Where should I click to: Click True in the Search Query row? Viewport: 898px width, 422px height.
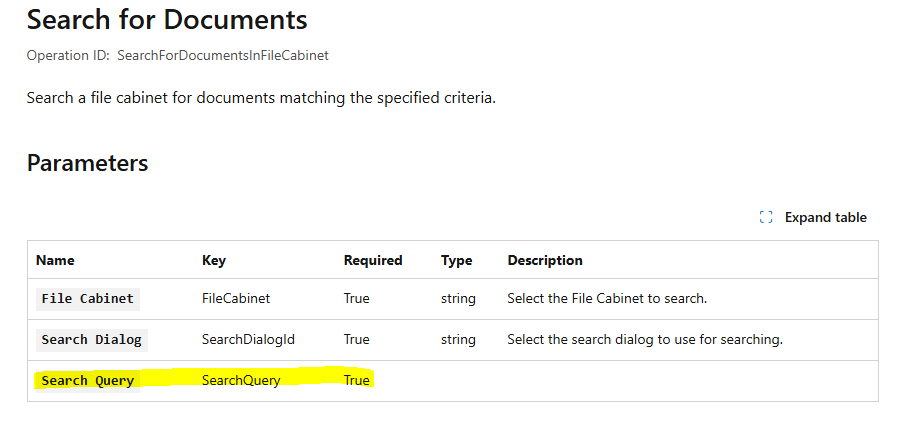(x=357, y=380)
